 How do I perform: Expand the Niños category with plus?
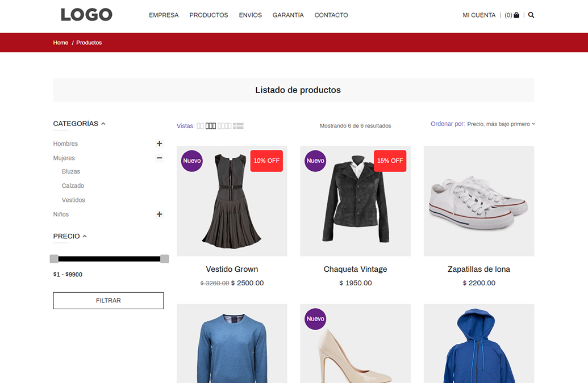pos(160,214)
